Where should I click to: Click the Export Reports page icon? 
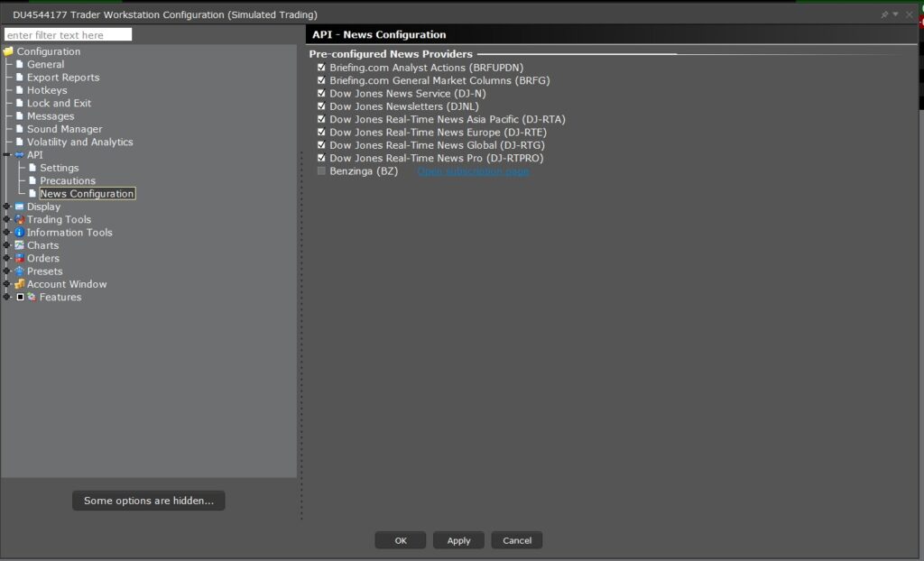pyautogui.click(x=20, y=78)
